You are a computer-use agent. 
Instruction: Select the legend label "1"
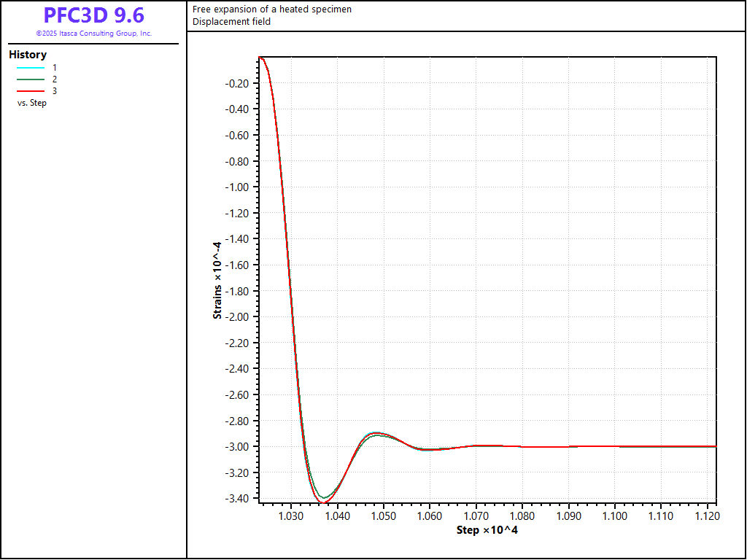coord(55,67)
